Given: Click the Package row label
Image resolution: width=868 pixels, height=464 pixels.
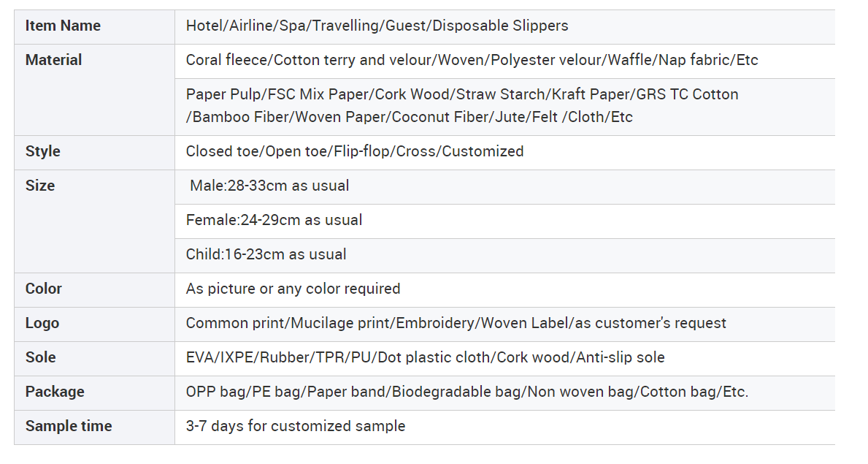Looking at the screenshot, I should click(94, 393).
